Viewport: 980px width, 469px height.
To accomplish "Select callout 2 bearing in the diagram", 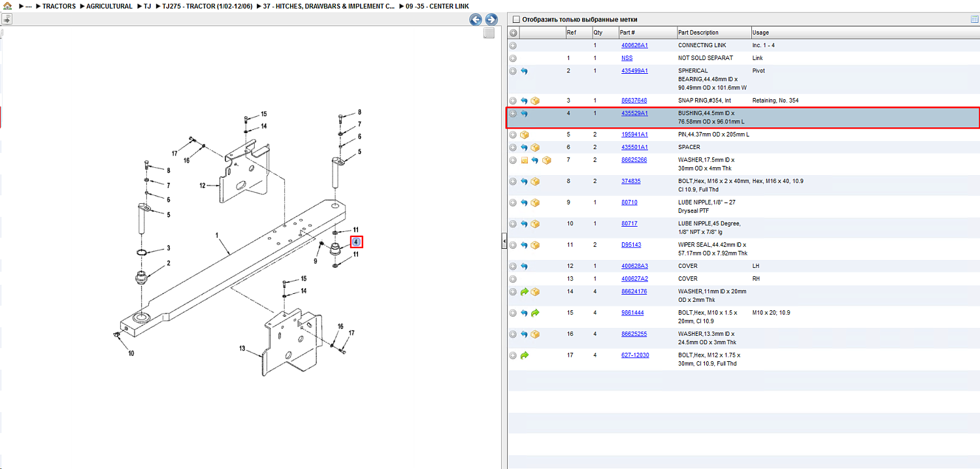I will tap(168, 263).
